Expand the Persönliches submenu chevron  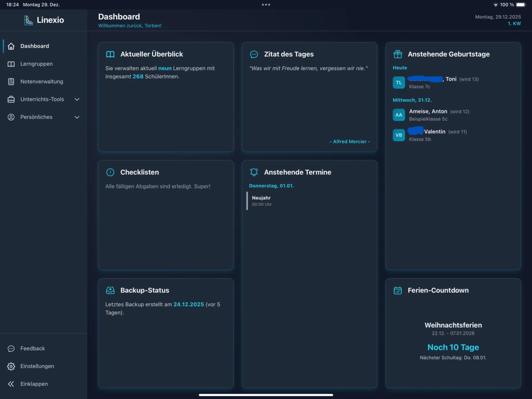point(77,117)
